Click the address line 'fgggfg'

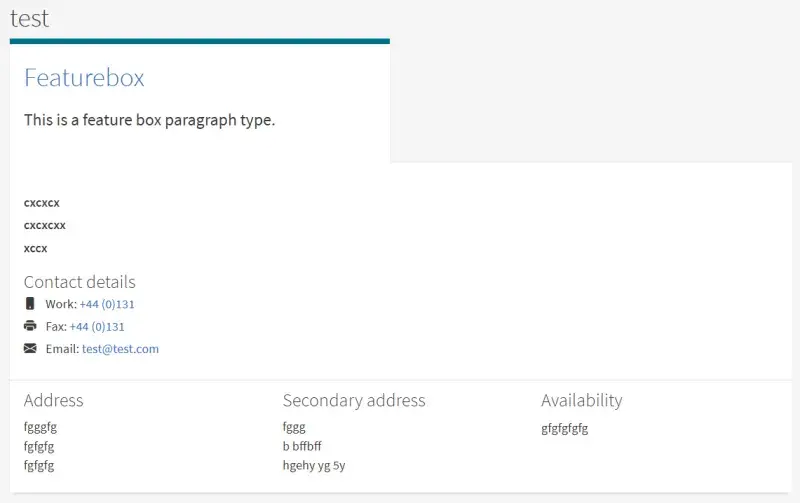click(x=40, y=427)
